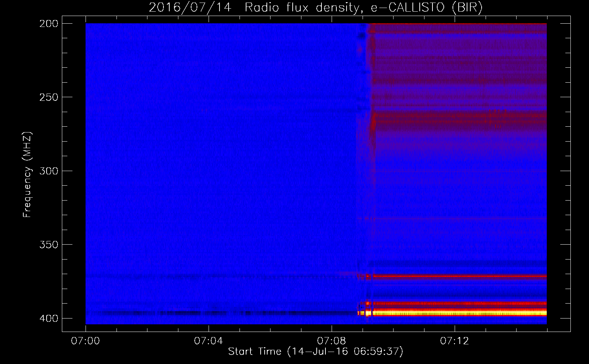Click the 'Frequency (MHZ)' axis label
Screen dimensions: 589x364
point(27,175)
